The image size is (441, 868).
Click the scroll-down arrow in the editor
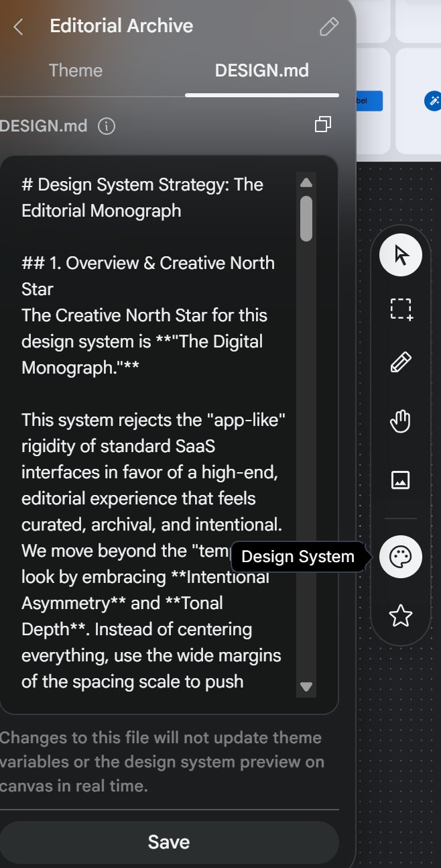point(306,686)
